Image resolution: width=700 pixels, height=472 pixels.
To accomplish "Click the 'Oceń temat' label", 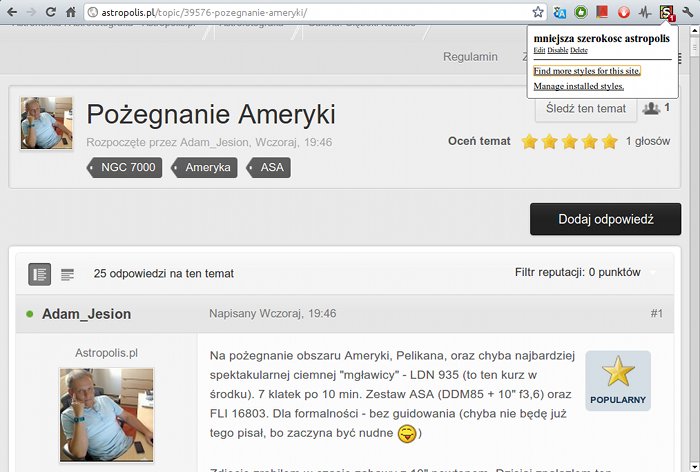I will click(479, 141).
